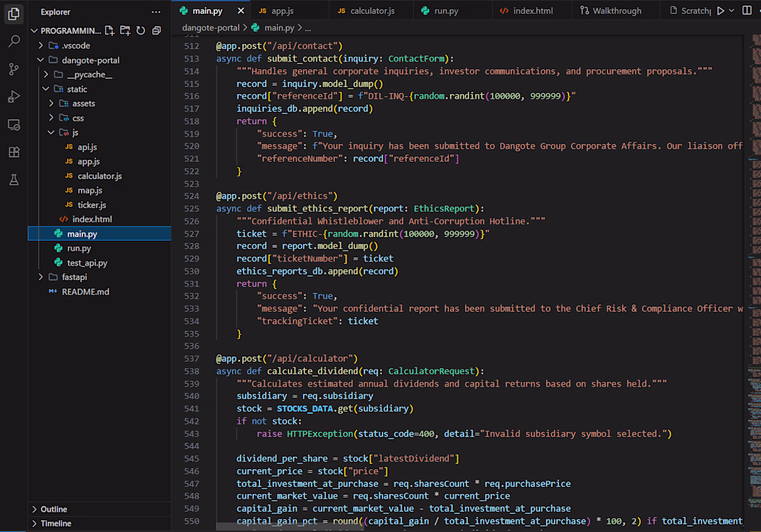The height and width of the screenshot is (532, 761).
Task: Run the Python file with play button
Action: click(x=721, y=10)
